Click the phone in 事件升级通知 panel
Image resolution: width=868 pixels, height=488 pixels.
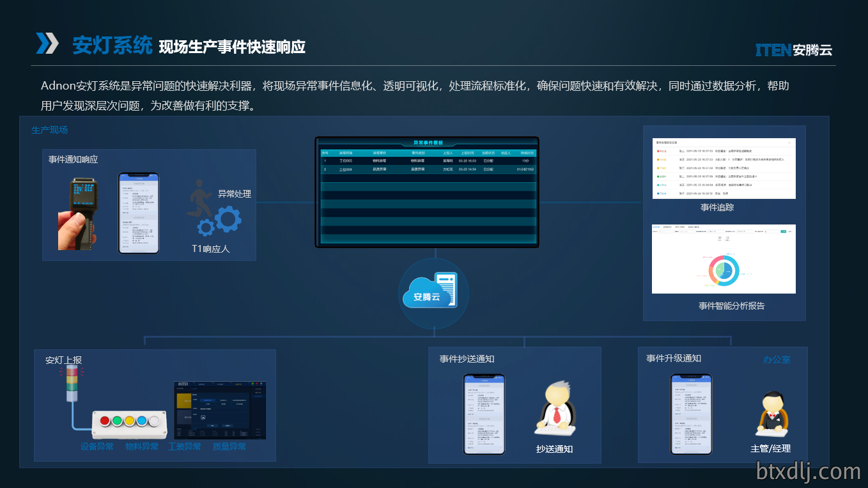[x=691, y=414]
